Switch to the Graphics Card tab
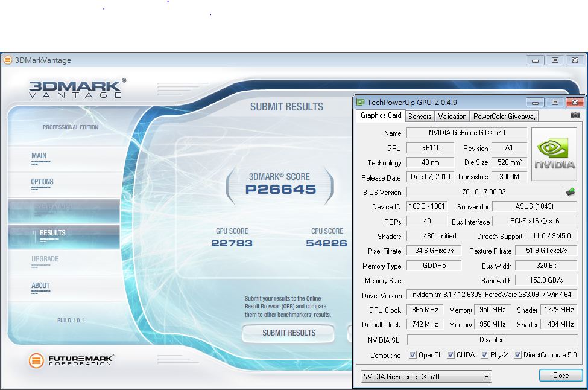Screen dimensions: 588x390 click(381, 115)
